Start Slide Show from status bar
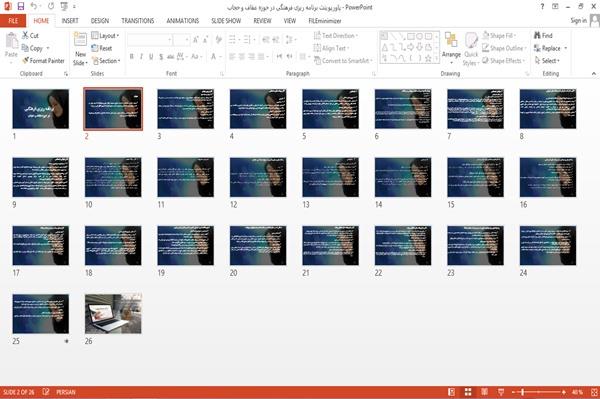 coord(501,392)
